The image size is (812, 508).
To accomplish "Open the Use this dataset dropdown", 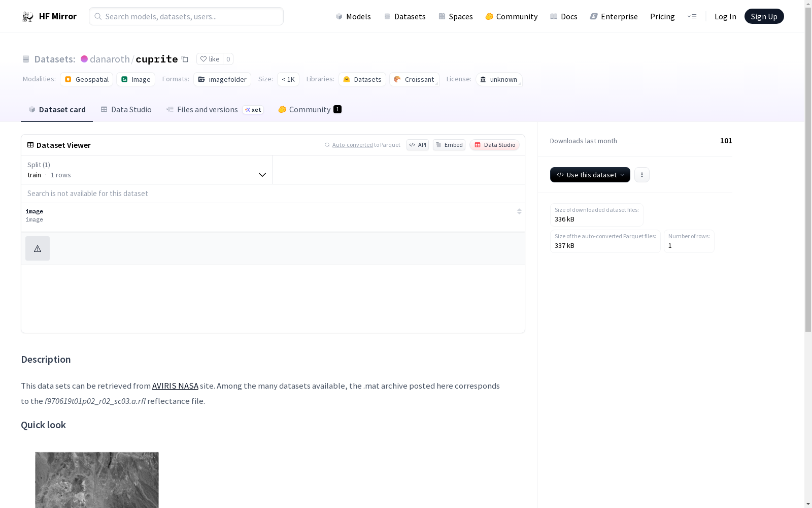I will (x=590, y=175).
